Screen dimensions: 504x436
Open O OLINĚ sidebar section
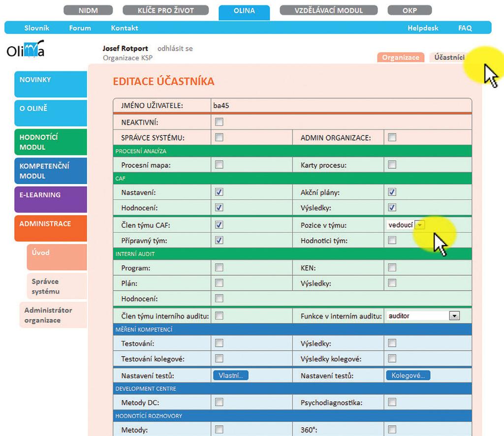click(x=51, y=113)
